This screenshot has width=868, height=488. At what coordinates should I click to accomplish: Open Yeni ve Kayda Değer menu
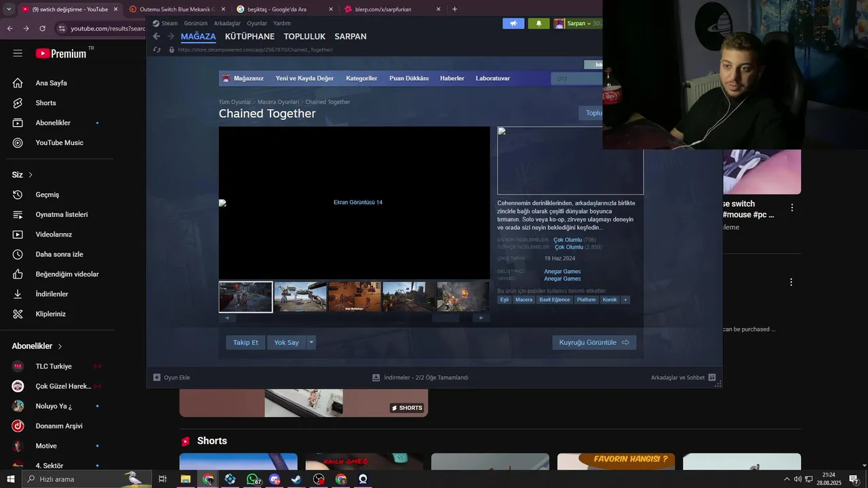(x=304, y=79)
